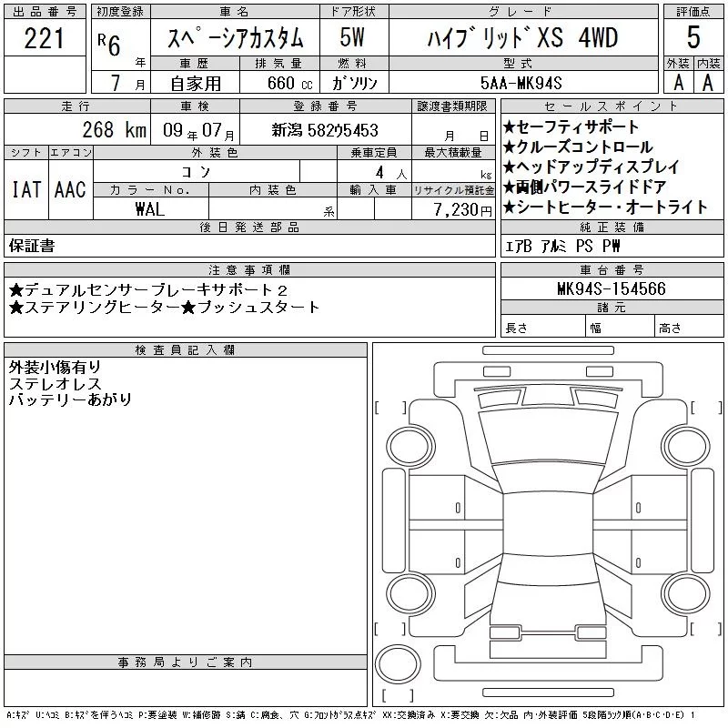Click the door shape value 5W

pos(352,37)
